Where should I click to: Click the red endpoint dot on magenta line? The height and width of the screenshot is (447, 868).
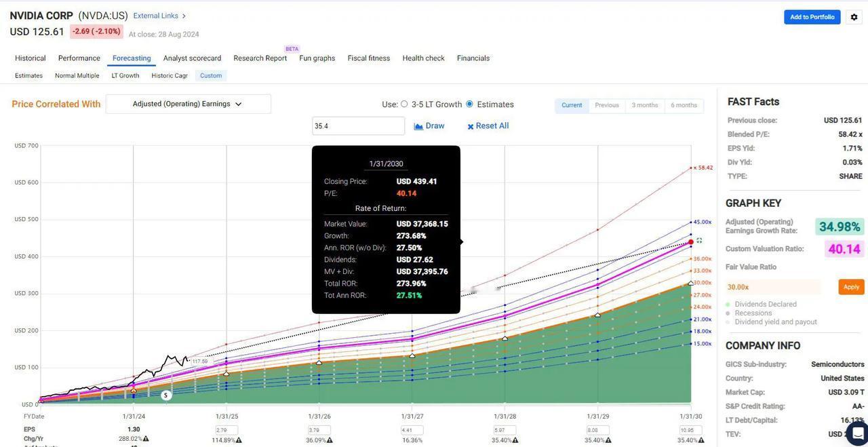[x=691, y=241]
